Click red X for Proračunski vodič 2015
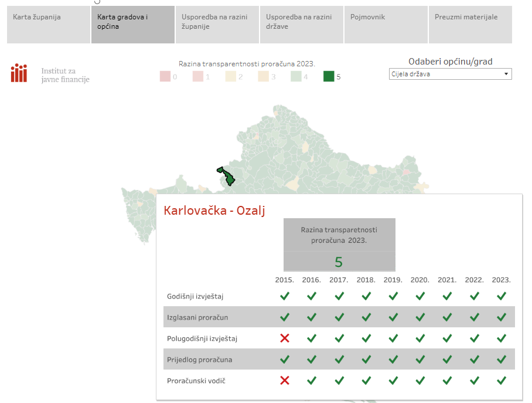This screenshot has width=532, height=403. [285, 381]
